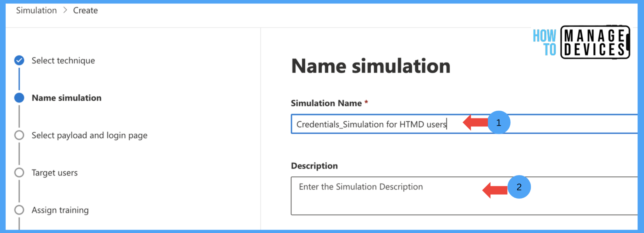Screen dimensions: 644x233
Task: Click the completed Select technique checkmark icon
Action: tap(19, 60)
